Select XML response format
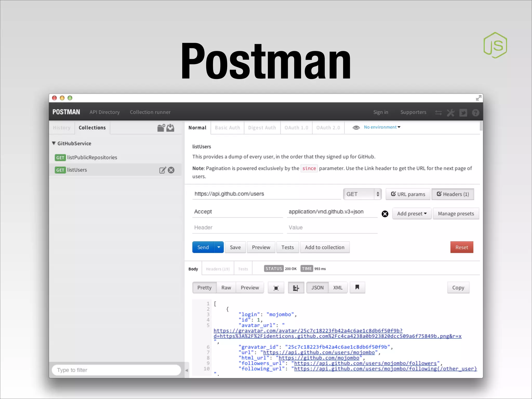This screenshot has width=532, height=399. pos(338,288)
